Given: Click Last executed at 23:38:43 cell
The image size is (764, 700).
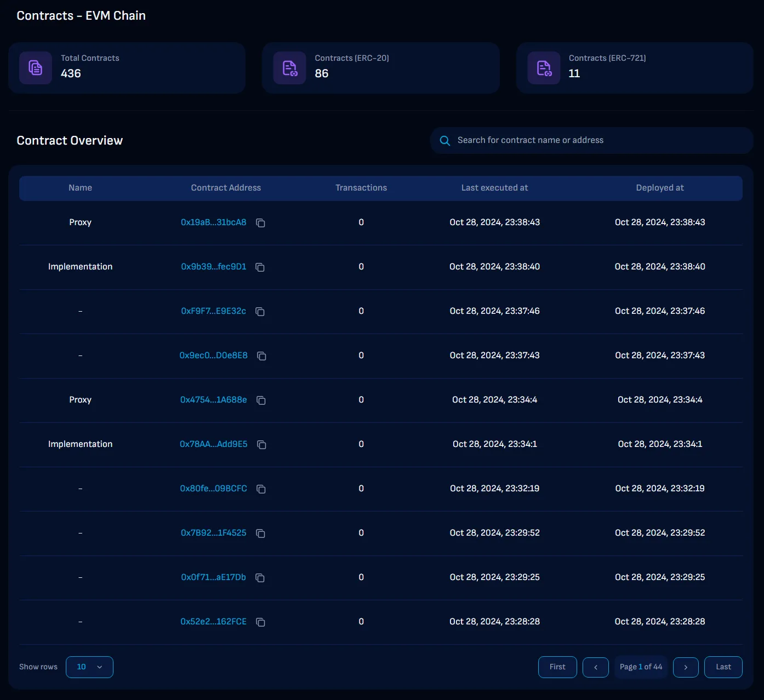Looking at the screenshot, I should pyautogui.click(x=495, y=222).
